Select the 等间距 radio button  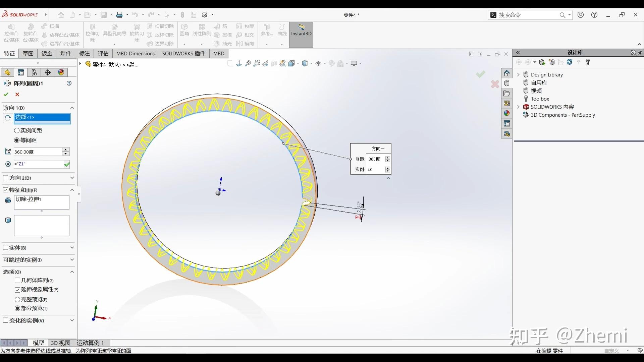pos(17,140)
